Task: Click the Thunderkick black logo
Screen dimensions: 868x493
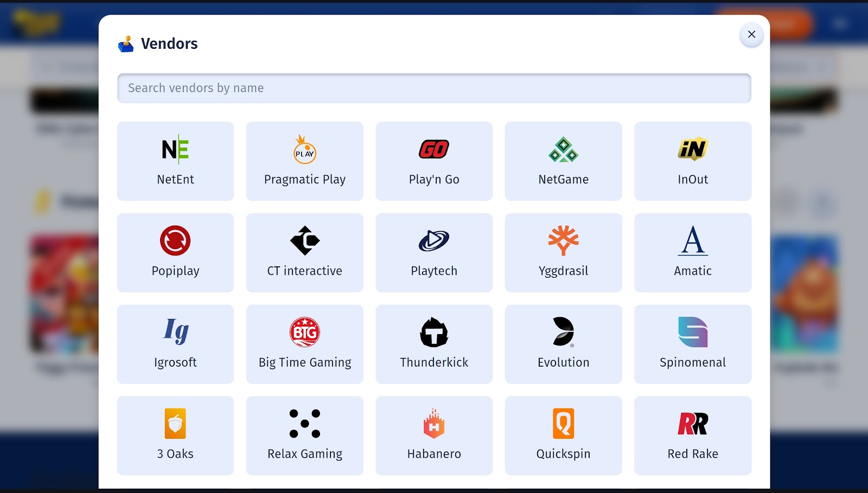Action: point(434,332)
